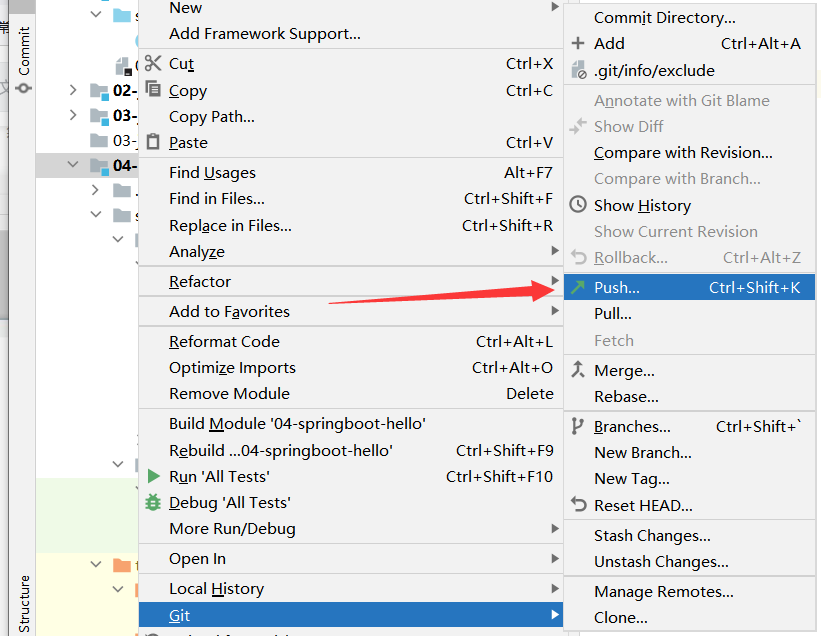Click the .git/info/exclude file icon
821x636 pixels.
(x=579, y=70)
